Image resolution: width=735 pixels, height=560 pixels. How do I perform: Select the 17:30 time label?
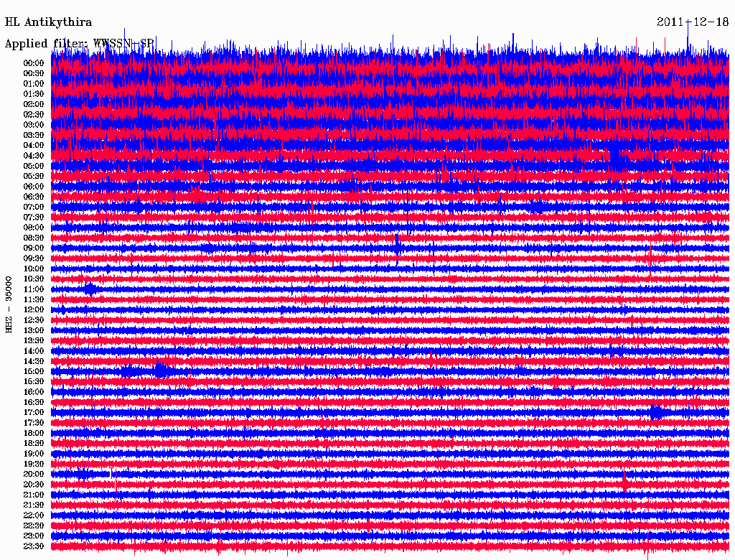pyautogui.click(x=34, y=423)
